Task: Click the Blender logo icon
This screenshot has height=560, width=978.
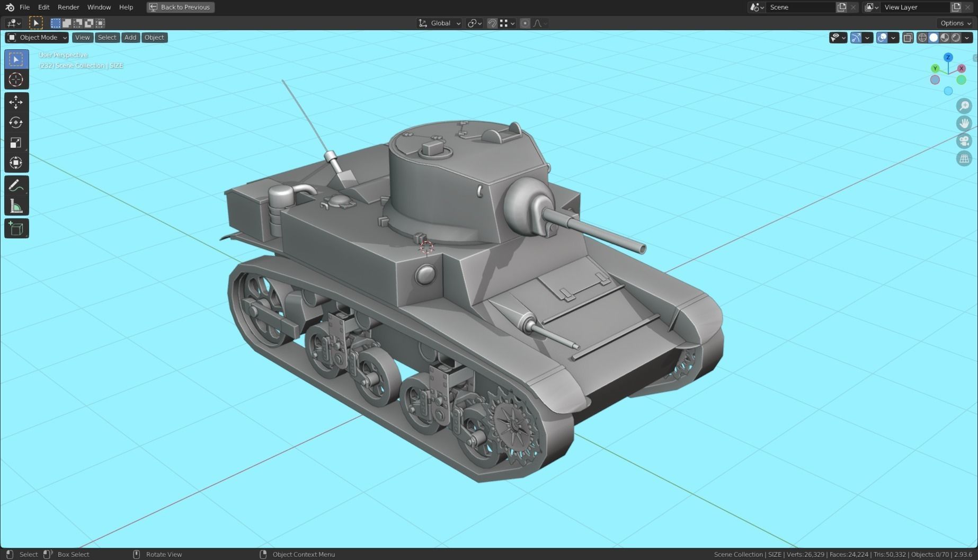Action: (x=10, y=7)
